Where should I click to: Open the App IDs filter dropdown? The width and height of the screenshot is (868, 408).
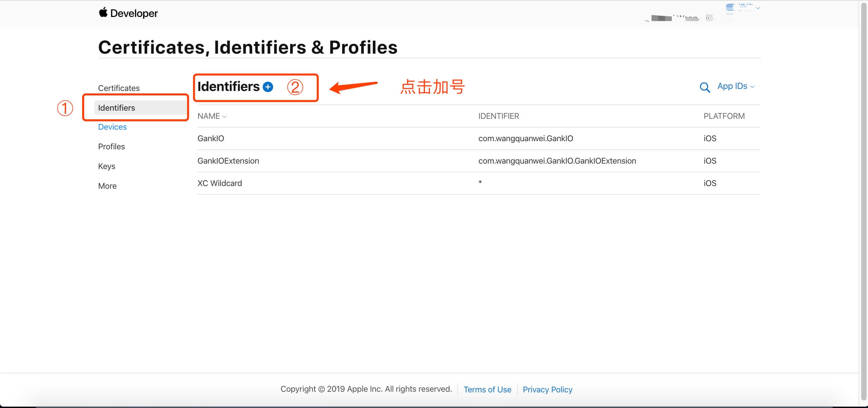coord(736,86)
